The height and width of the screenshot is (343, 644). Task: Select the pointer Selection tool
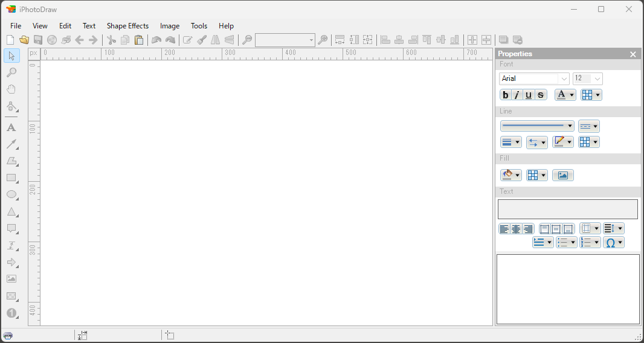(x=11, y=56)
